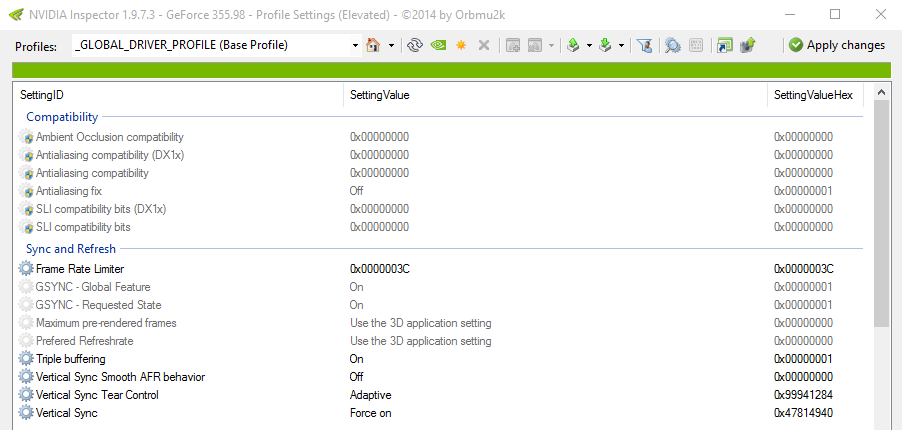
Task: Click gear icon beside Vertical Sync Tear Control
Action: (26, 395)
